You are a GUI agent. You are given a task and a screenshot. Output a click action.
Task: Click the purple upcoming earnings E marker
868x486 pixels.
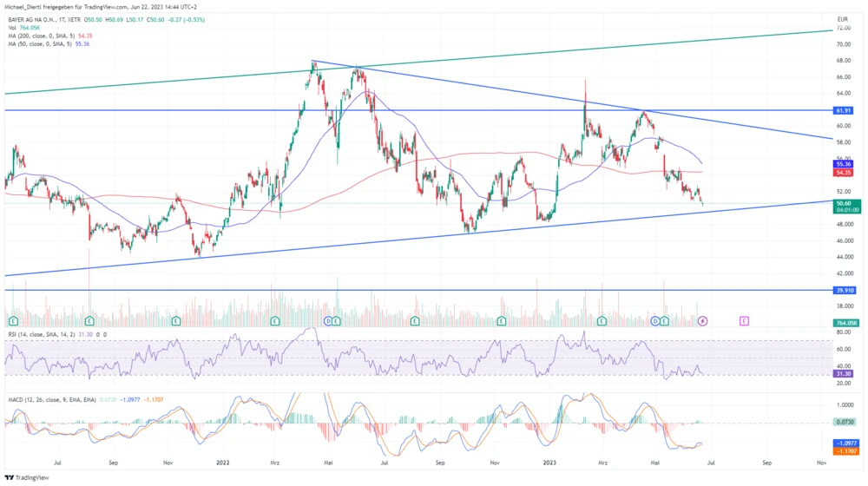pyautogui.click(x=744, y=321)
